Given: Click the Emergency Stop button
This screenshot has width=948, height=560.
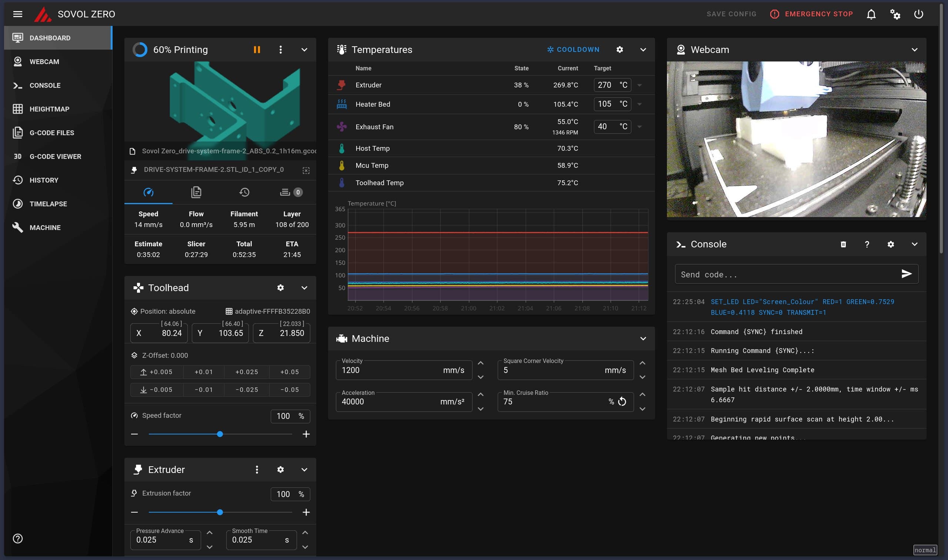Looking at the screenshot, I should click(x=811, y=14).
